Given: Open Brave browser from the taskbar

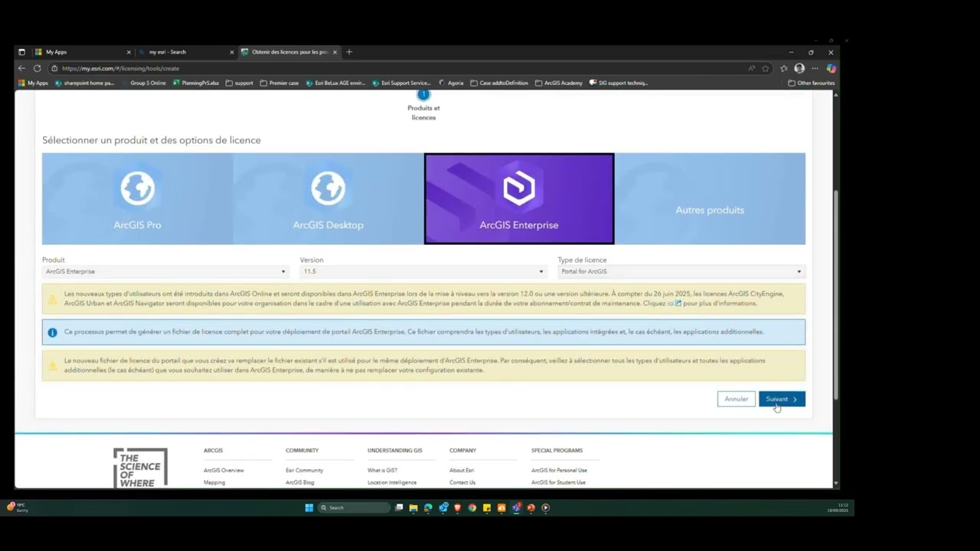Looking at the screenshot, I should click(x=458, y=507).
